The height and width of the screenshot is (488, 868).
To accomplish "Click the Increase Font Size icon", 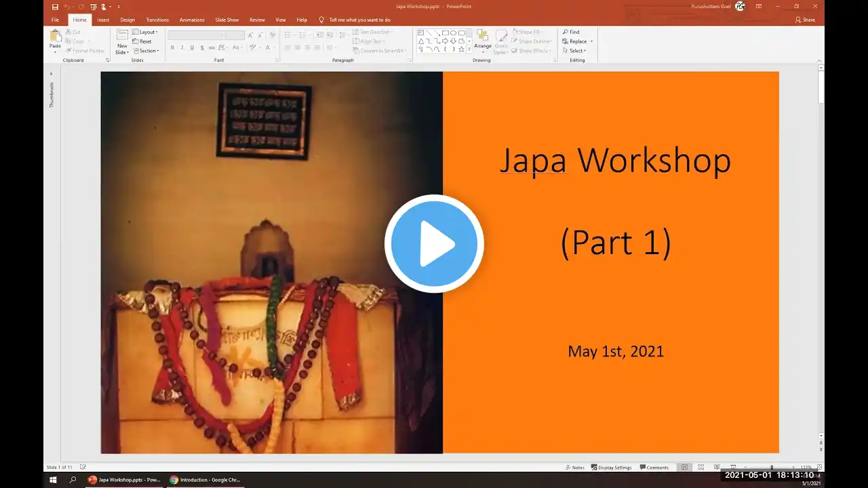I will tap(251, 35).
